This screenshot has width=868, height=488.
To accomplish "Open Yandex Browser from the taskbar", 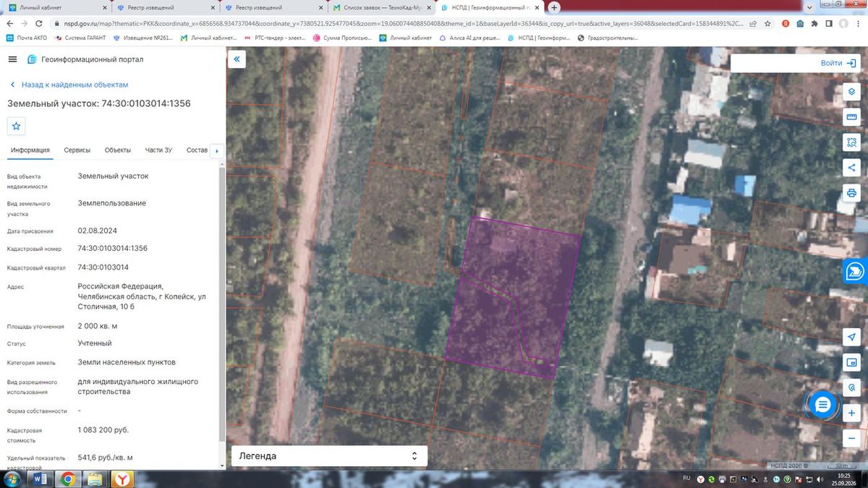I will tap(124, 479).
